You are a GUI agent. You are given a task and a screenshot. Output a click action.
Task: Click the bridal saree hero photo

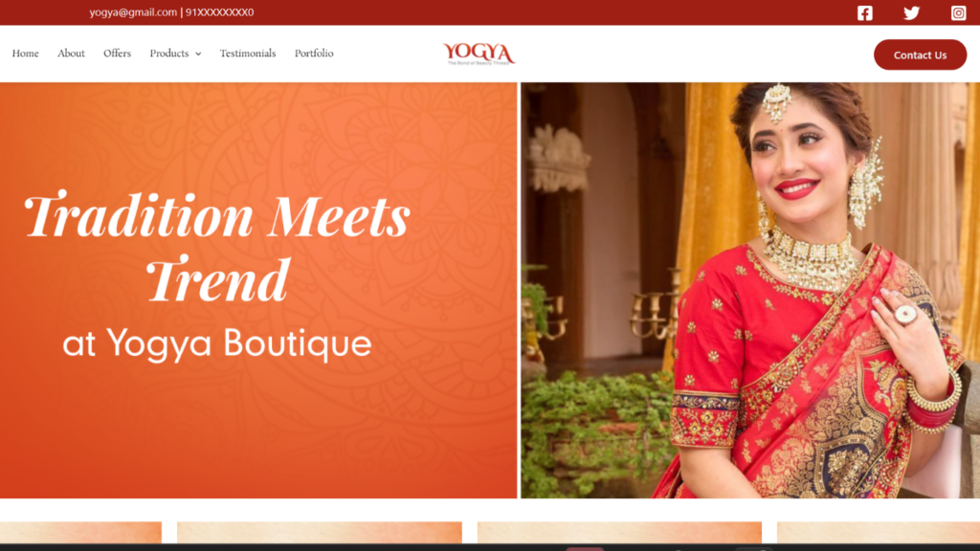point(750,291)
